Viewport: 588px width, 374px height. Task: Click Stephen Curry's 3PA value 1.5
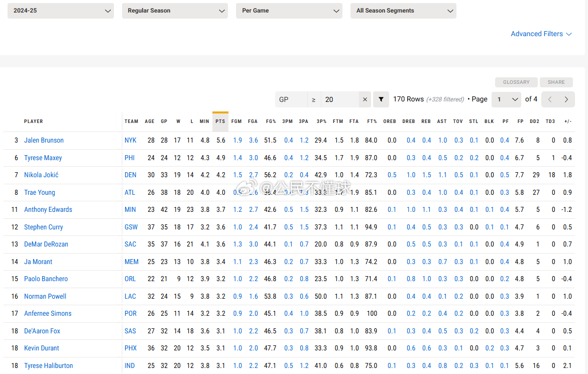click(x=304, y=227)
